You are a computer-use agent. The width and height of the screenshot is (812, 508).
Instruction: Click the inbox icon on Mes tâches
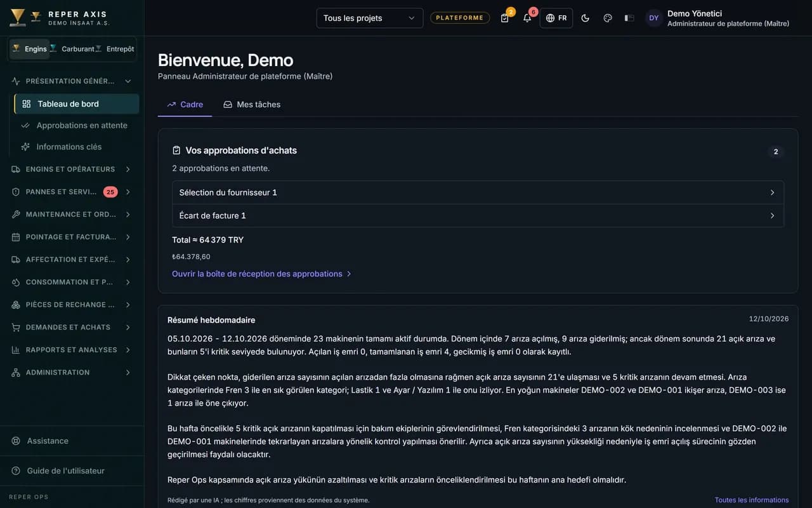tap(228, 104)
